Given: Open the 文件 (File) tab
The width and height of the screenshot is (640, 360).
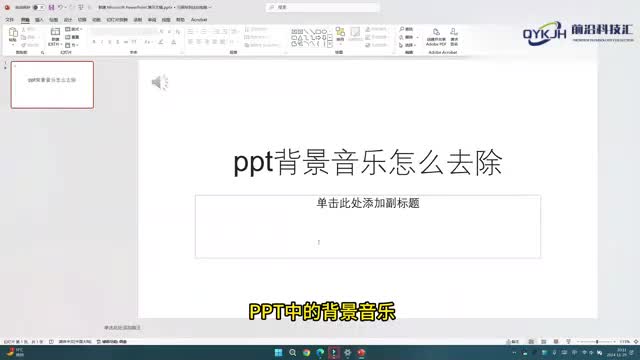Looking at the screenshot, I should point(9,20).
